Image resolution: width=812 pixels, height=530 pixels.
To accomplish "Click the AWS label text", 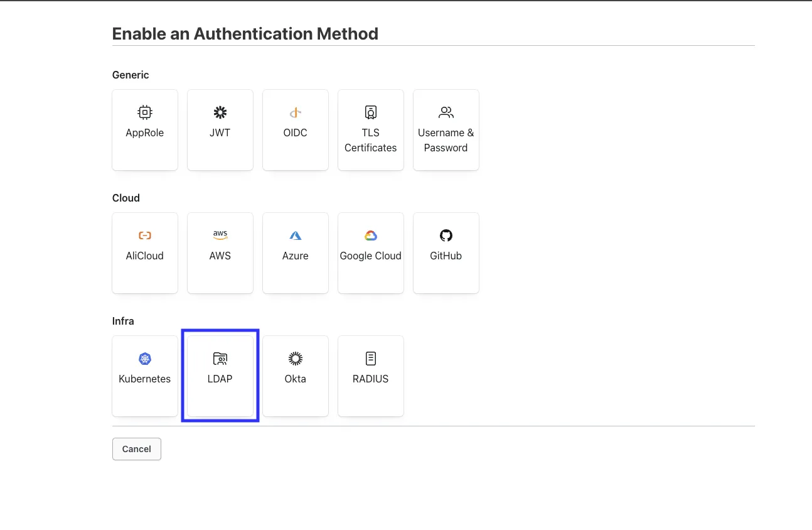I will 220,256.
